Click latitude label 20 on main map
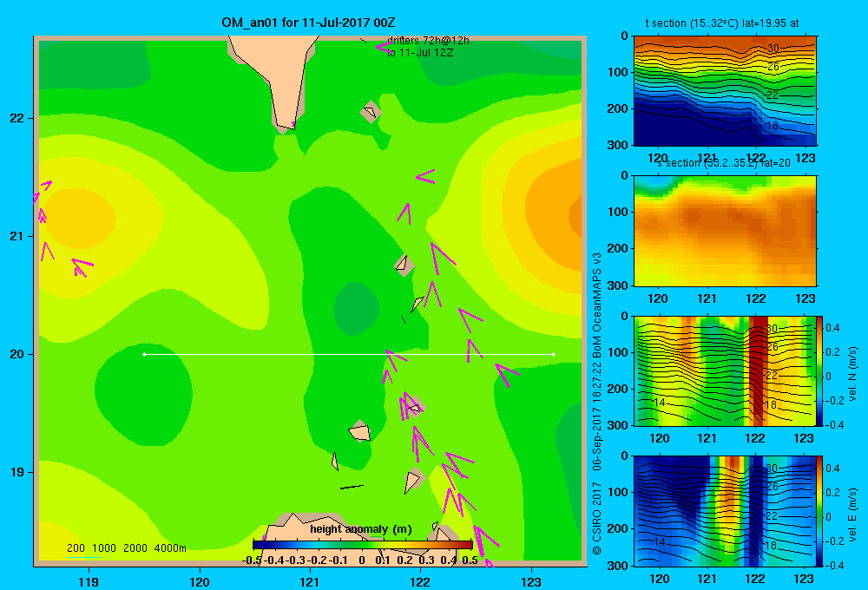 click(17, 354)
